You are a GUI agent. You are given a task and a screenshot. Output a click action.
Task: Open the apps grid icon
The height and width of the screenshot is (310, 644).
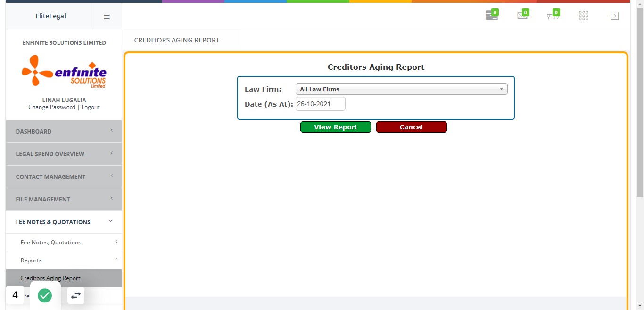click(x=584, y=16)
